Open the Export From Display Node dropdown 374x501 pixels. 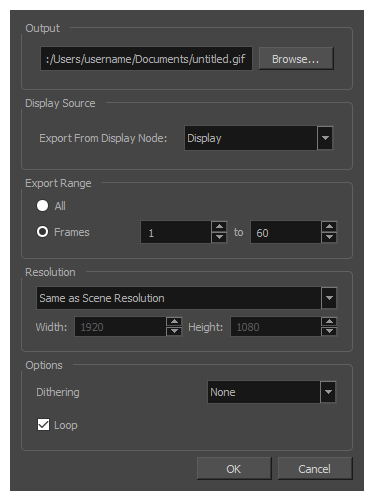258,138
